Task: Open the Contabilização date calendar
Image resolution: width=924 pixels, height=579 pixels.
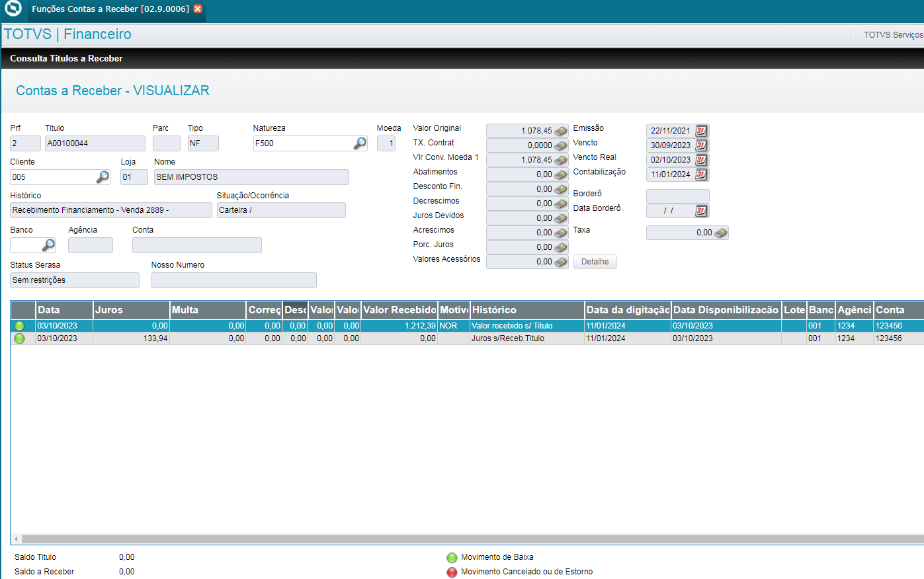Action: (x=701, y=174)
